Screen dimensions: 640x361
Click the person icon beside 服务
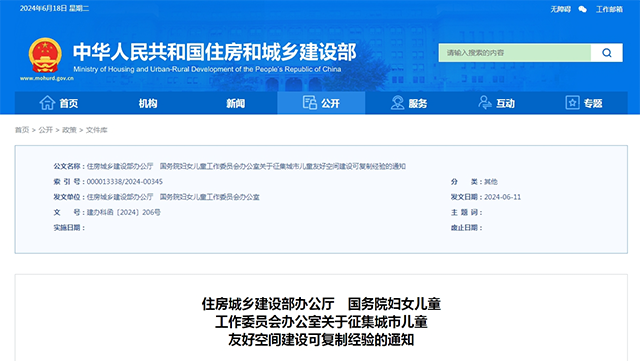point(397,103)
